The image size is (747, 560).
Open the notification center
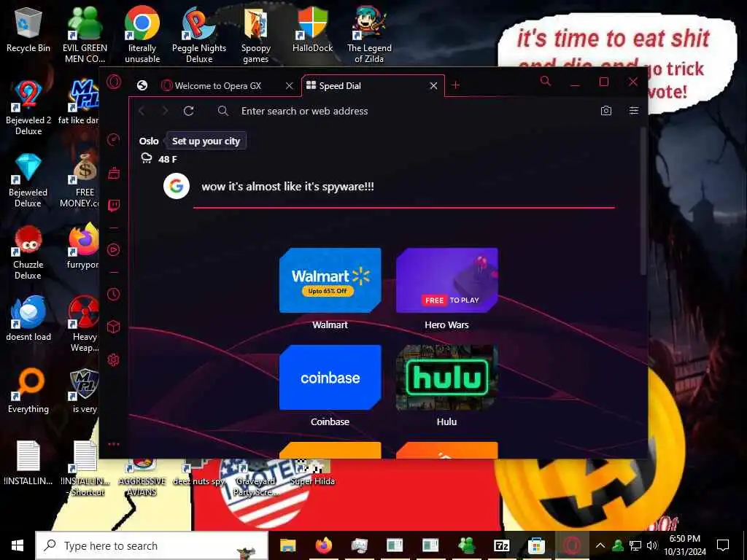pyautogui.click(x=723, y=545)
